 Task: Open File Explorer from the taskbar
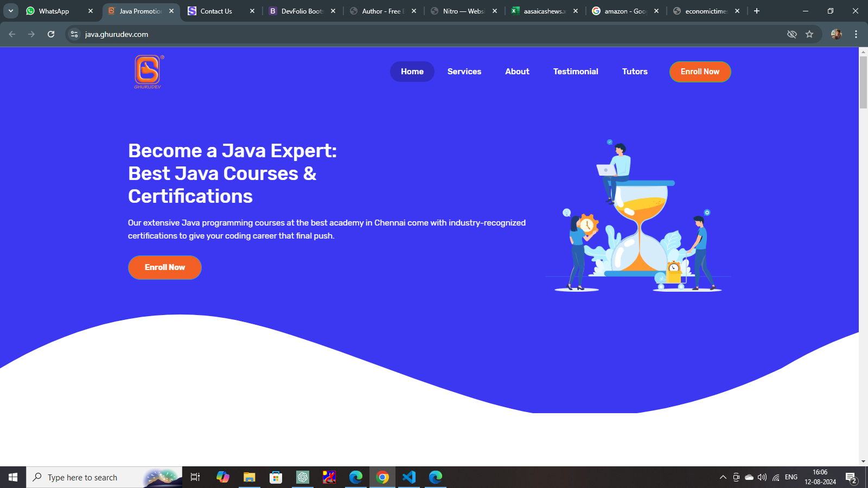(249, 477)
